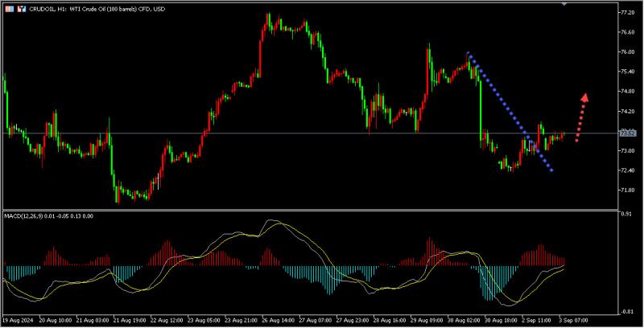
Task: Click the 0.91 MACD scale value
Action: [x=627, y=214]
